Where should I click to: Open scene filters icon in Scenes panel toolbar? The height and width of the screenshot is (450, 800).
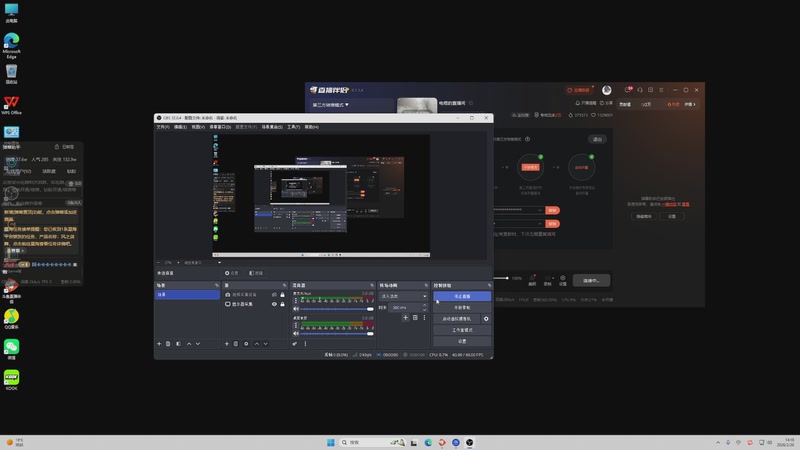tap(178, 344)
